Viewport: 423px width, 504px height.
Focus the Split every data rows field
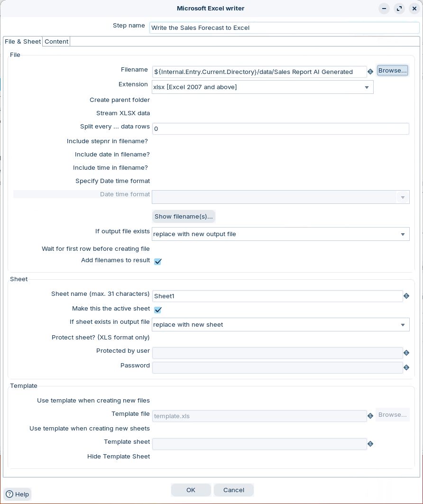click(x=280, y=129)
